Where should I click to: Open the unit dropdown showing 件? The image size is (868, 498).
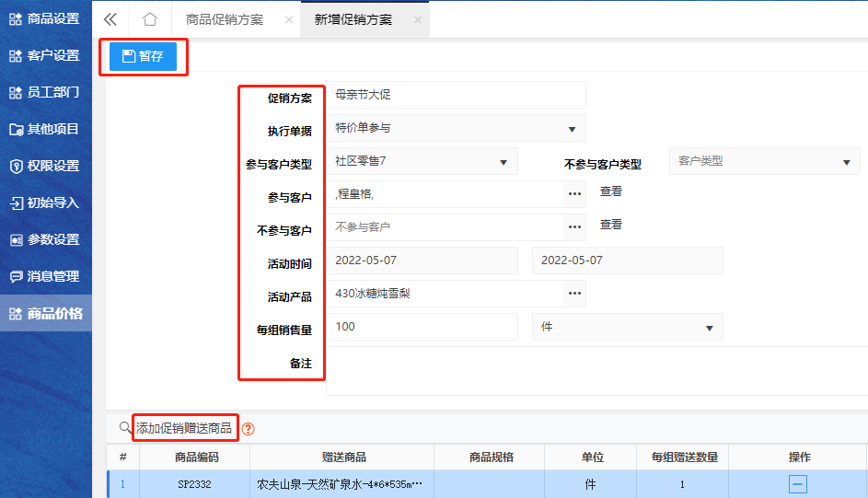[627, 327]
